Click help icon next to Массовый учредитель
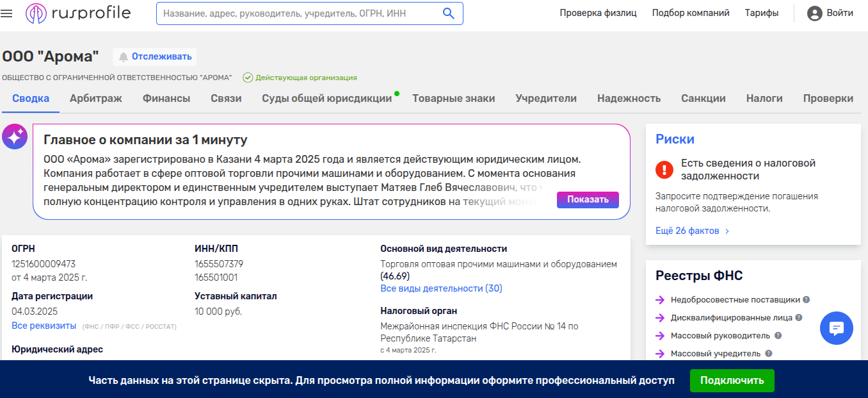Screen dimensions: 868x398 click(x=768, y=353)
